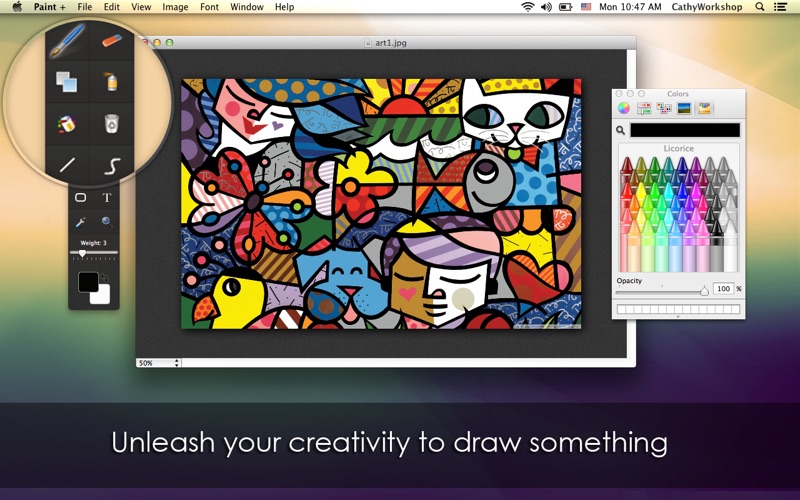The height and width of the screenshot is (500, 800).
Task: Click the current color black preview bar
Action: point(685,130)
